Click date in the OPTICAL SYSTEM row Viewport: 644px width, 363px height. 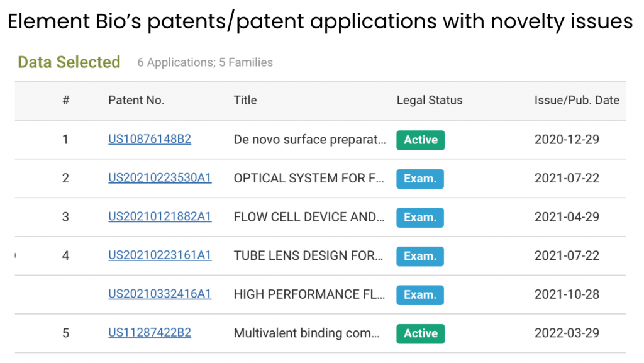tap(567, 178)
